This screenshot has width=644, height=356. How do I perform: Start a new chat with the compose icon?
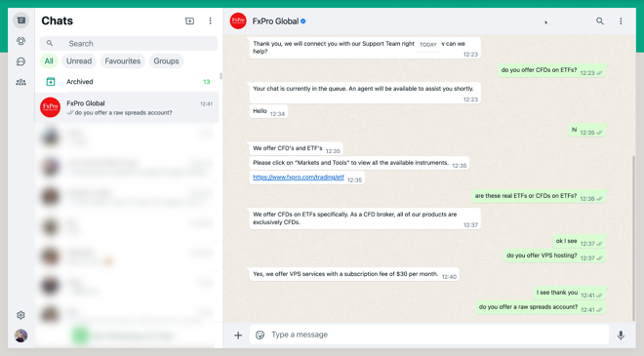(x=189, y=20)
